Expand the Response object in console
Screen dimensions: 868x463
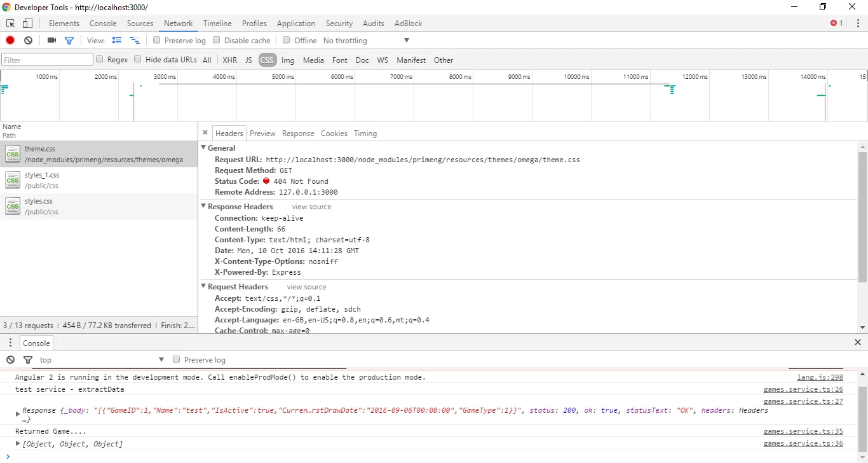[x=18, y=413]
